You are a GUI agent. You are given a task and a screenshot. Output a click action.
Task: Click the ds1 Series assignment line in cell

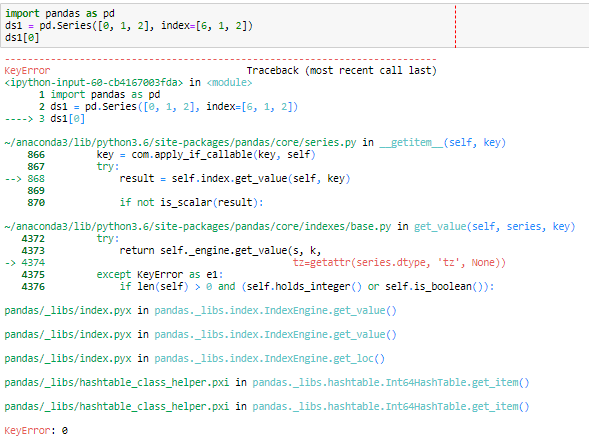pos(128,26)
